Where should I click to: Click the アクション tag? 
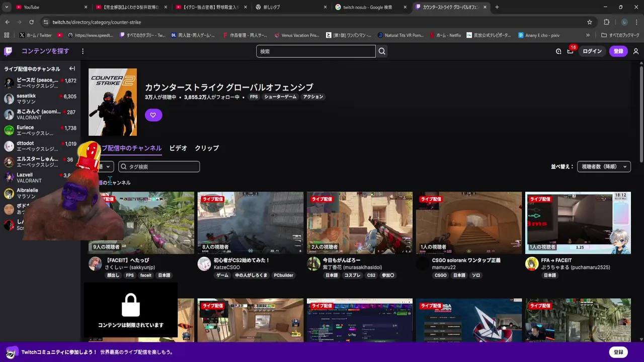(x=313, y=97)
